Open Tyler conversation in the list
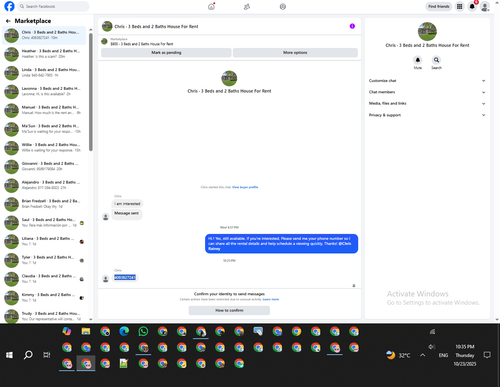This screenshot has width=500, height=387. [44, 260]
